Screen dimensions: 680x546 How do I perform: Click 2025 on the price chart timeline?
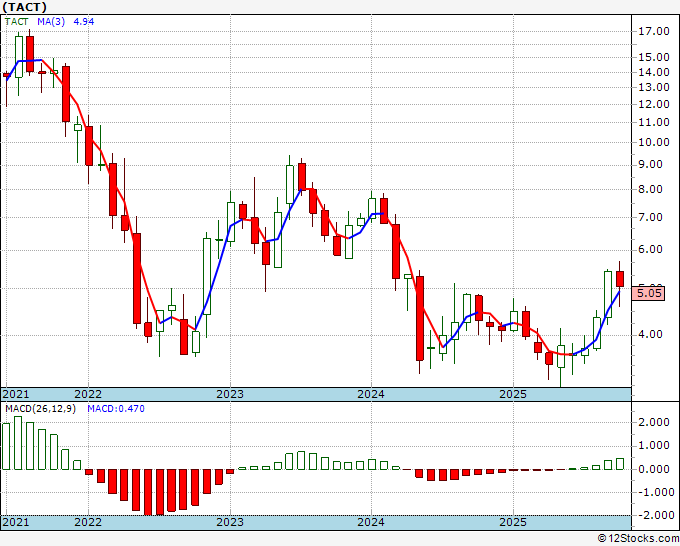(513, 394)
